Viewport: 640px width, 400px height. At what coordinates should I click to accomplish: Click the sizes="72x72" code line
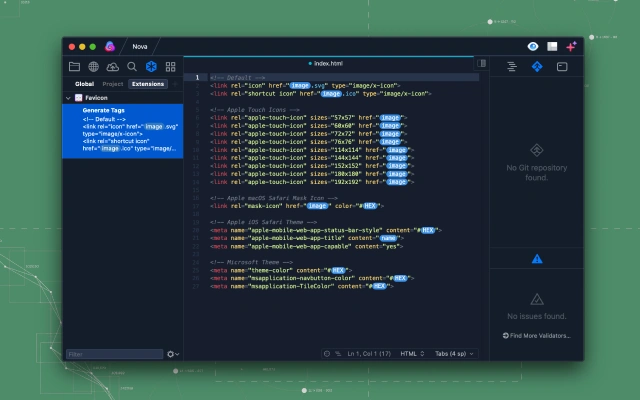coord(309,134)
